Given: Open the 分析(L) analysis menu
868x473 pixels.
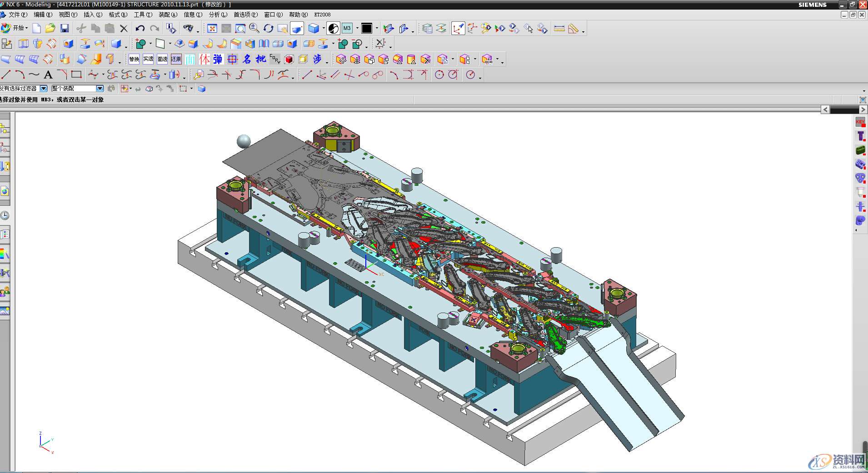Looking at the screenshot, I should click(218, 15).
